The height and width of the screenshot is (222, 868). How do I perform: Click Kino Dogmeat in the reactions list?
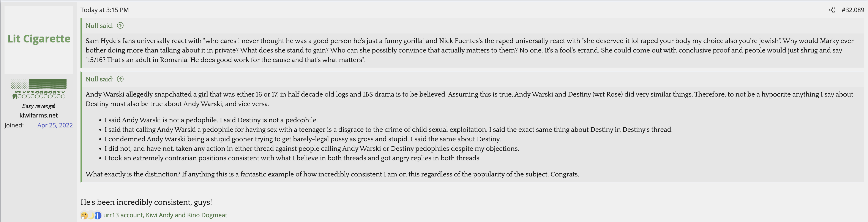[207, 215]
